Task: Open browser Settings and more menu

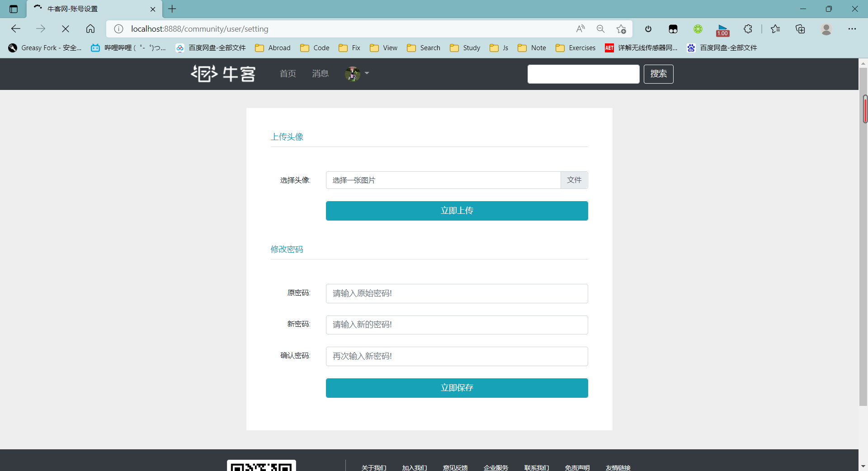Action: coord(852,29)
